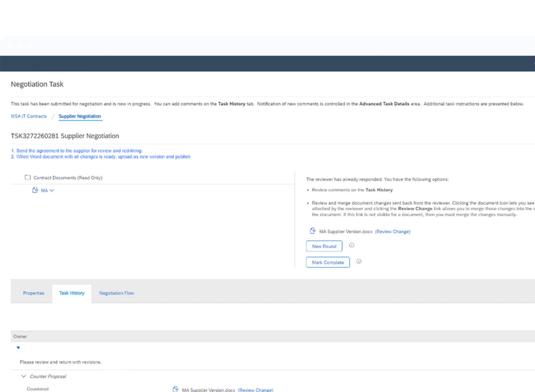535x392 pixels.
Task: Select the Supplier Negotiation breadcrumb link
Action: coord(80,116)
